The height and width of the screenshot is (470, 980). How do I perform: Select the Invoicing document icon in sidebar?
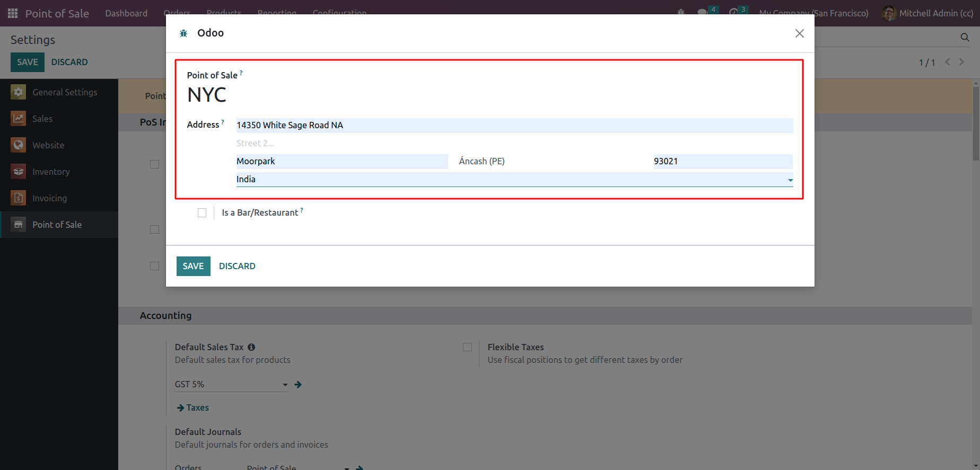click(x=19, y=198)
